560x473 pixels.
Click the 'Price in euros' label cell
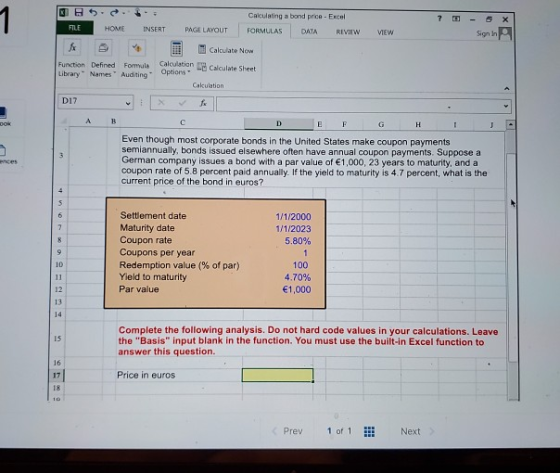point(146,375)
